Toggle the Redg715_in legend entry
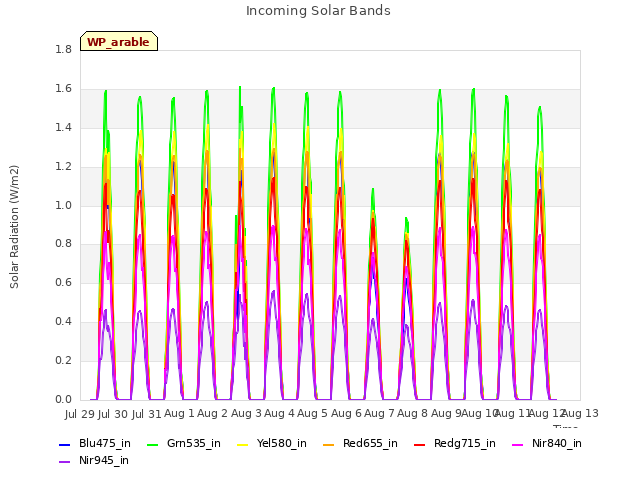This screenshot has width=640, height=480. 455,444
